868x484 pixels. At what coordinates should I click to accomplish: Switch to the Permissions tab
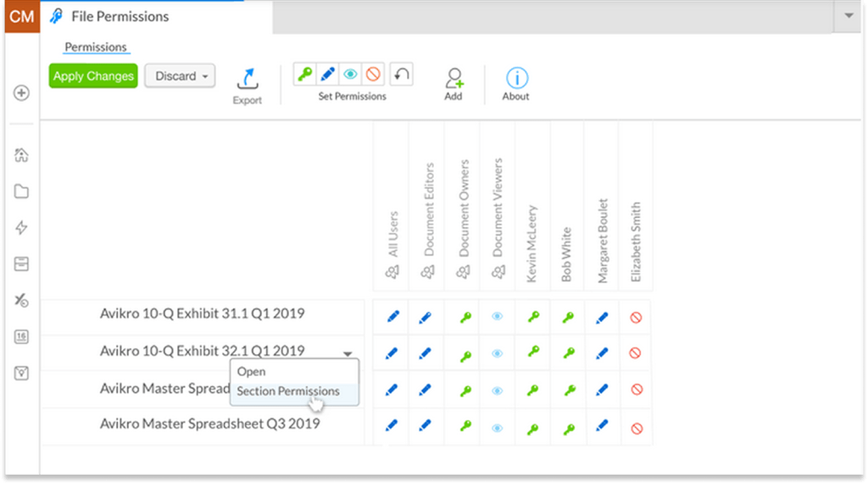tap(96, 47)
